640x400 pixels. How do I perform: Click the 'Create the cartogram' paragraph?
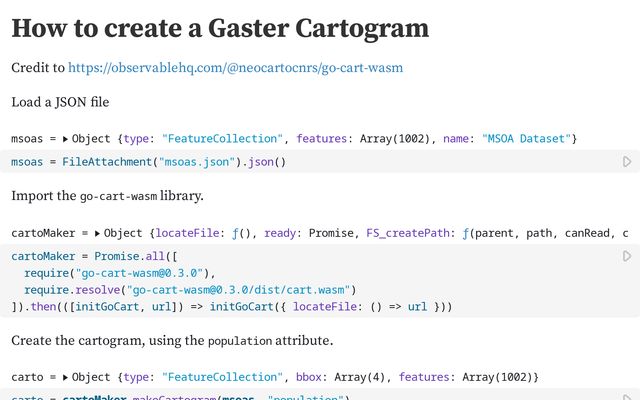point(172,340)
